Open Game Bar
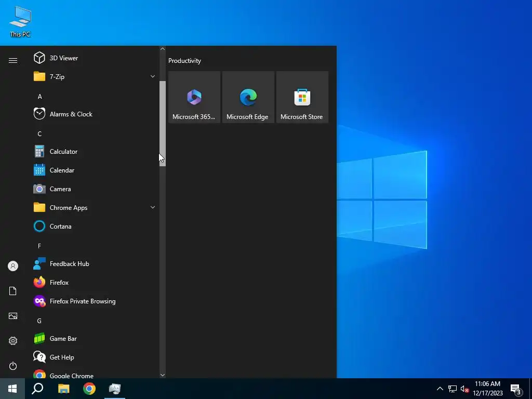This screenshot has width=532, height=399. coord(95,339)
